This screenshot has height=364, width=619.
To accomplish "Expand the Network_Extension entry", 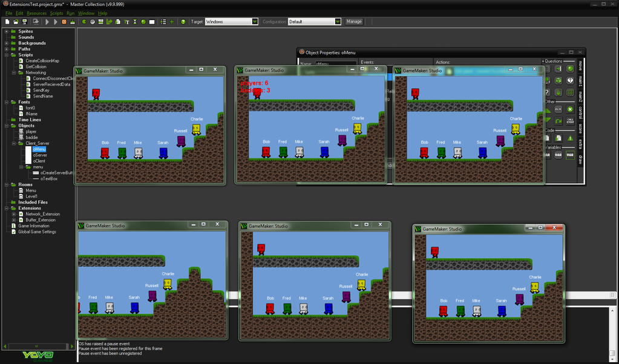I will [x=14, y=214].
